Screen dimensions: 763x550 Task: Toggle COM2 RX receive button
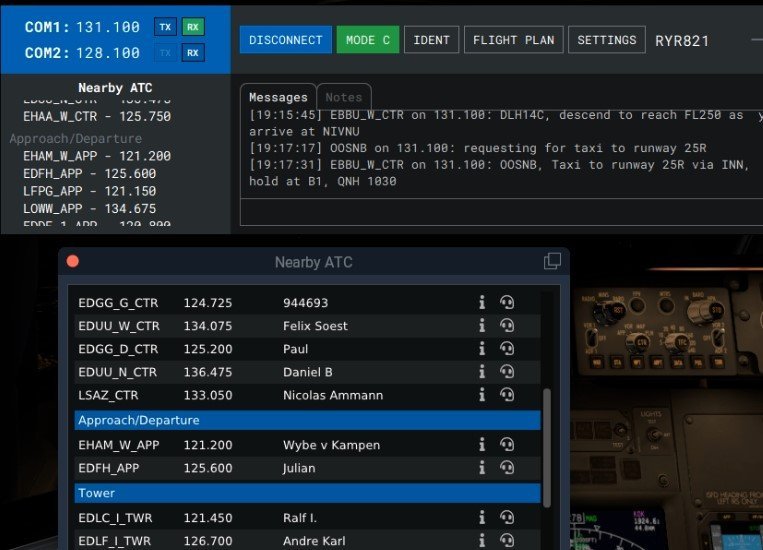(193, 53)
